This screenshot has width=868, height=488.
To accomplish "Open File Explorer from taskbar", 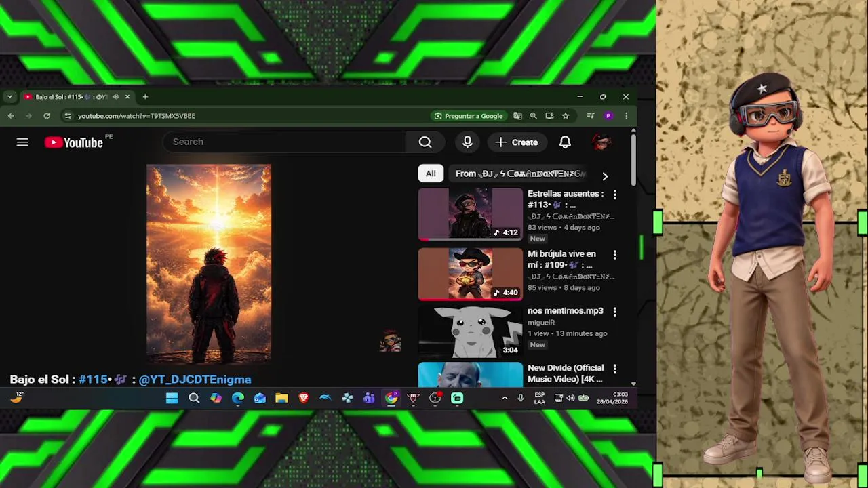I will tap(281, 399).
